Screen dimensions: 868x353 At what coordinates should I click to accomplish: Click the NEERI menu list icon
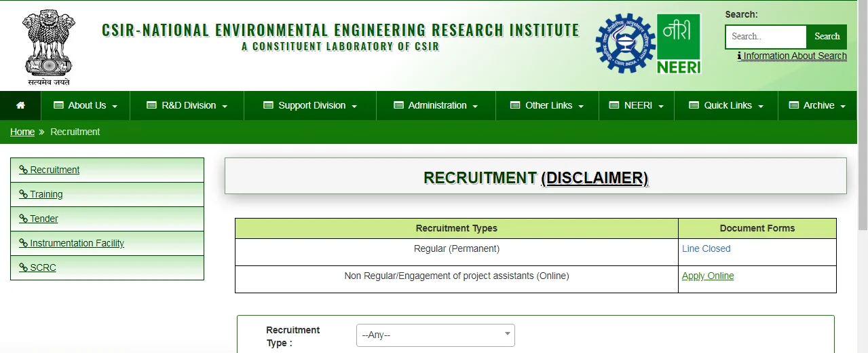coord(614,105)
